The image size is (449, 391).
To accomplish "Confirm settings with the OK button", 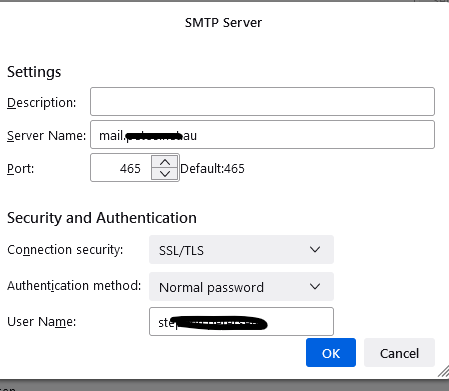I will [331, 353].
